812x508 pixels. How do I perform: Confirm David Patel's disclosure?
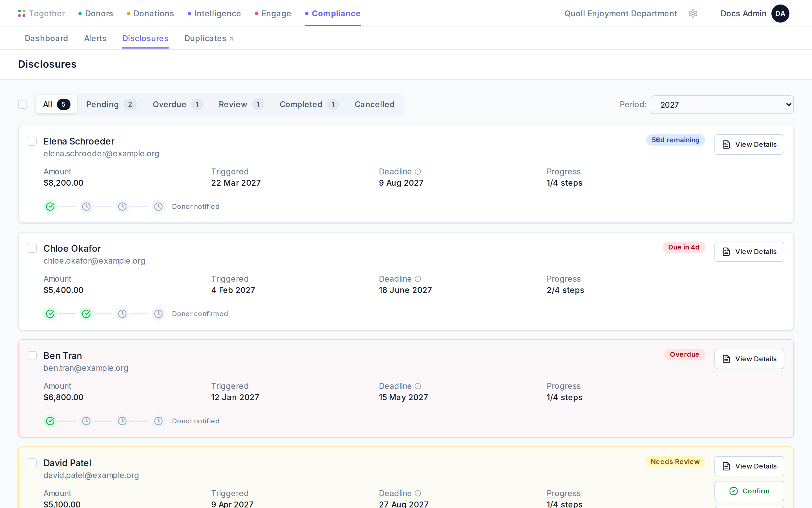point(749,491)
